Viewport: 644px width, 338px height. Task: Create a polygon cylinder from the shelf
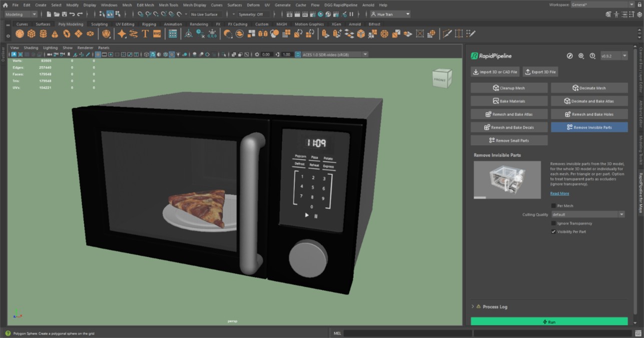pyautogui.click(x=43, y=34)
